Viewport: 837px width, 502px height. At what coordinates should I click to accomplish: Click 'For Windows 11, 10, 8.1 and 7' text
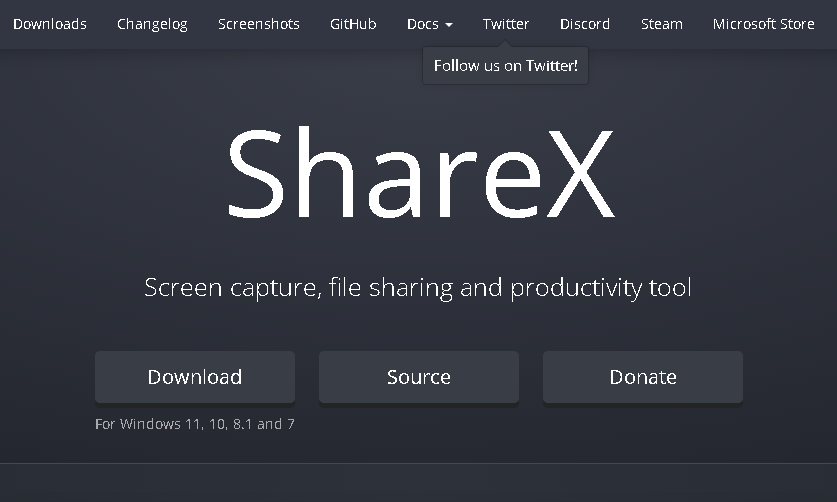[x=195, y=424]
